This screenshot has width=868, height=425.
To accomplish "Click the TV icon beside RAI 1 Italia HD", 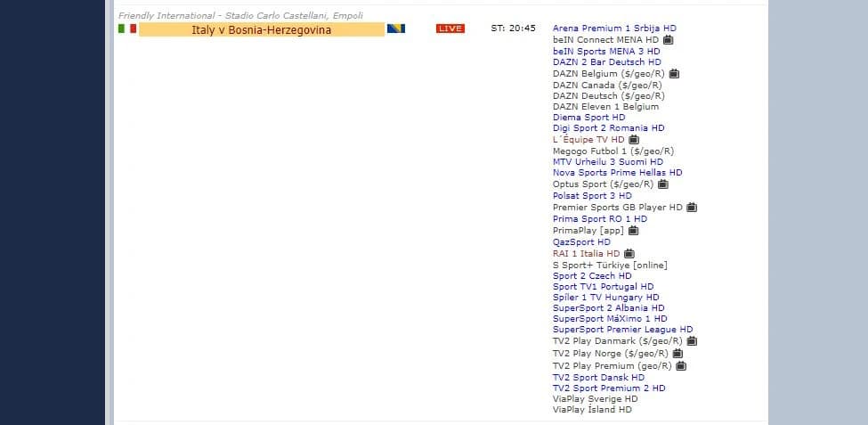I will pos(629,254).
